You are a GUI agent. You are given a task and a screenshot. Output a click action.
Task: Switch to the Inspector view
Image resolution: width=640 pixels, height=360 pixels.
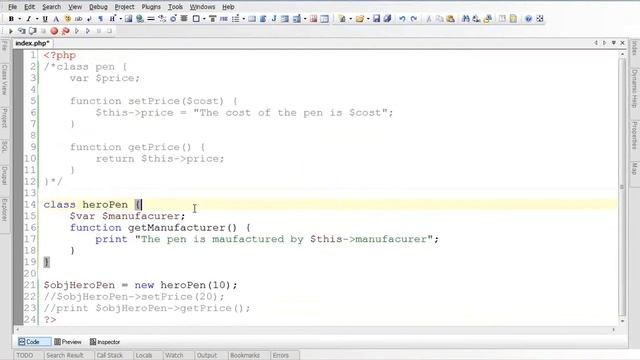click(x=105, y=342)
